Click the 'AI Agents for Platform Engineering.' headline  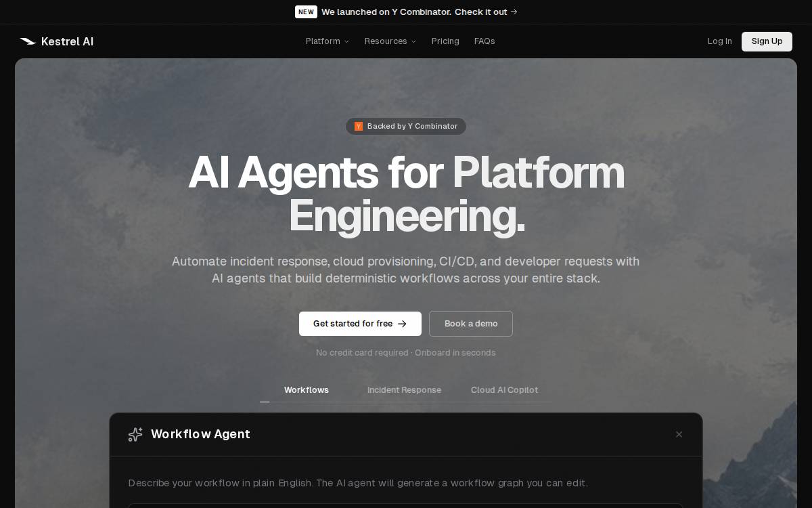tap(406, 194)
